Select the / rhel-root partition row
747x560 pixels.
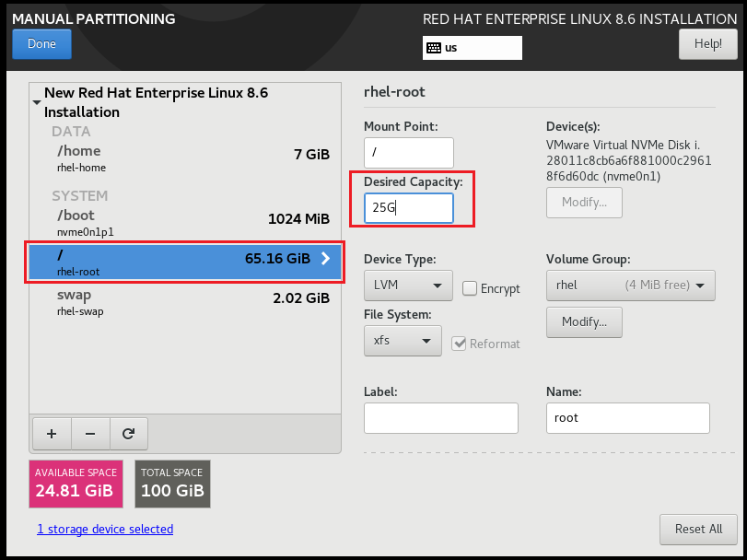[x=185, y=262]
